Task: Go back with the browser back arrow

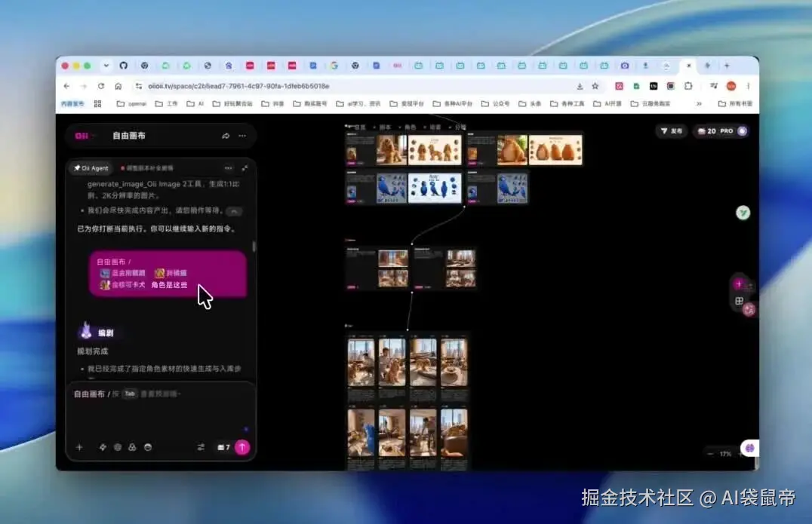Action: (x=67, y=86)
